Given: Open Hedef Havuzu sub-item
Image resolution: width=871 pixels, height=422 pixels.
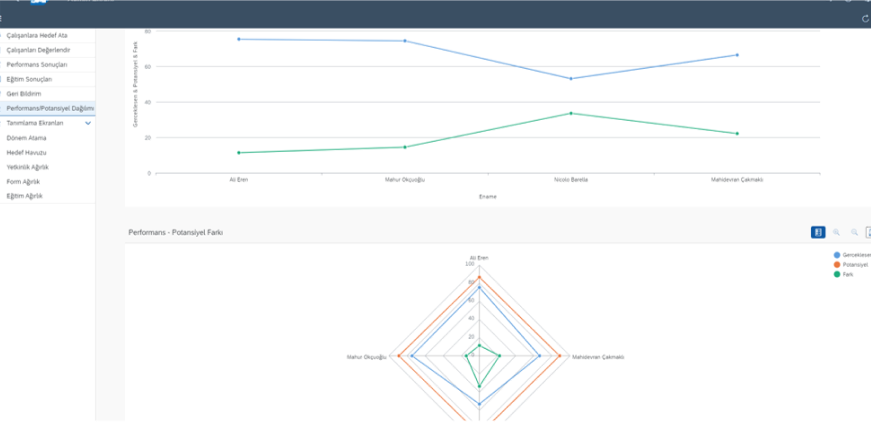Looking at the screenshot, I should (48, 152).
